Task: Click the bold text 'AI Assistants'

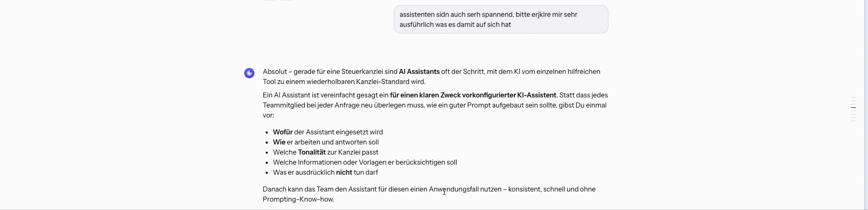Action: click(419, 71)
